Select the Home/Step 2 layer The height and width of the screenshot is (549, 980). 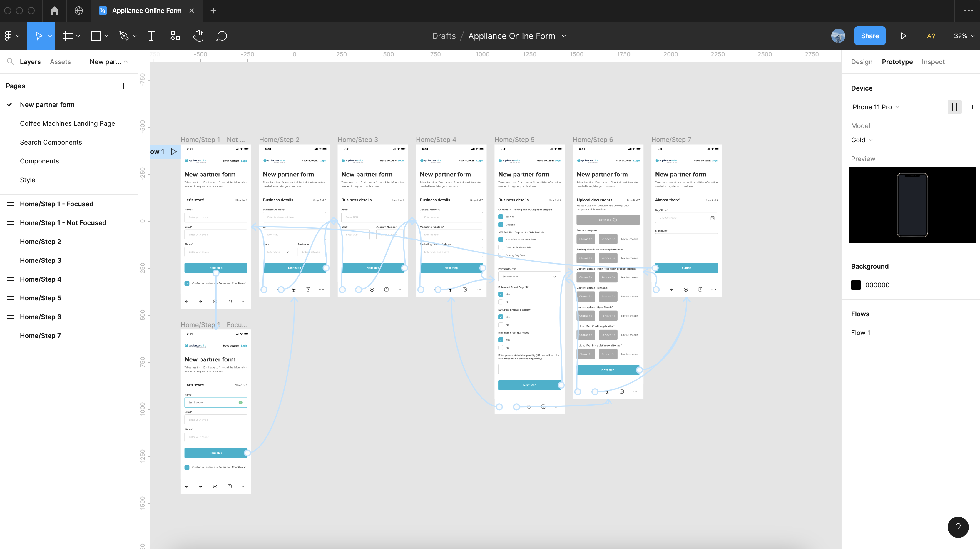[40, 242]
